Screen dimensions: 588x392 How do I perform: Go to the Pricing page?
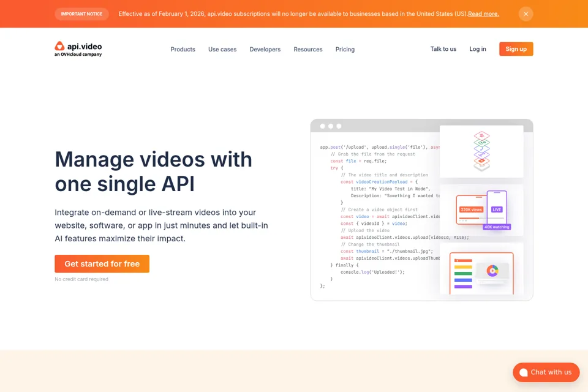(345, 49)
